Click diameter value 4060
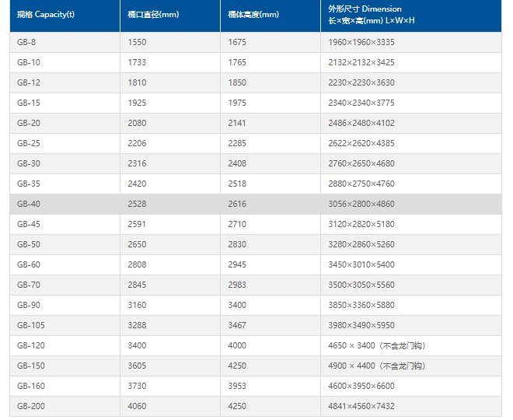Image resolution: width=513 pixels, height=420 pixels. click(137, 407)
